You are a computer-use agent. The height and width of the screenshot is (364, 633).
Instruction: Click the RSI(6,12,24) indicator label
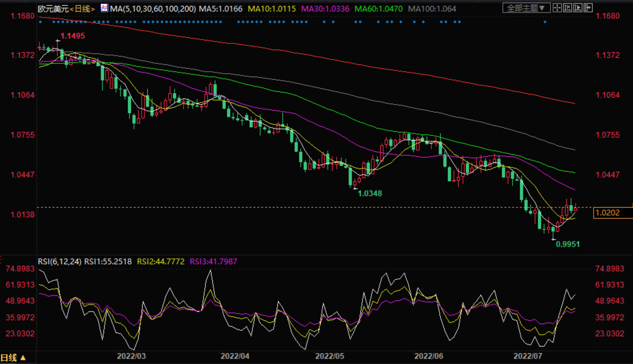pyautogui.click(x=59, y=262)
